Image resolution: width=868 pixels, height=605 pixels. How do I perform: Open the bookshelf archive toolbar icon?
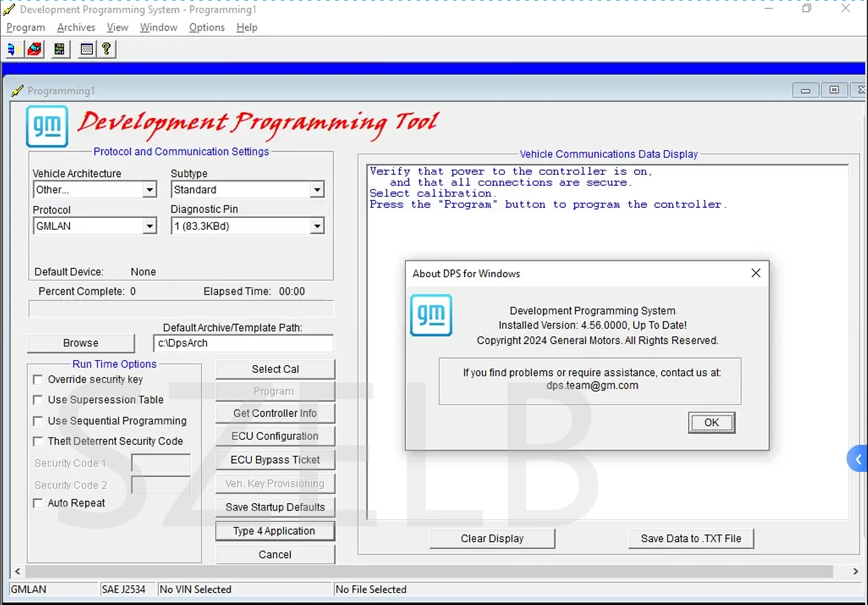pos(59,49)
